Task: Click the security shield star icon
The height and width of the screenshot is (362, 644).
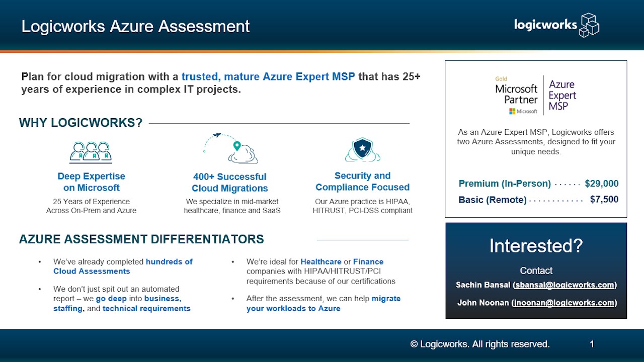Action: pos(362,150)
